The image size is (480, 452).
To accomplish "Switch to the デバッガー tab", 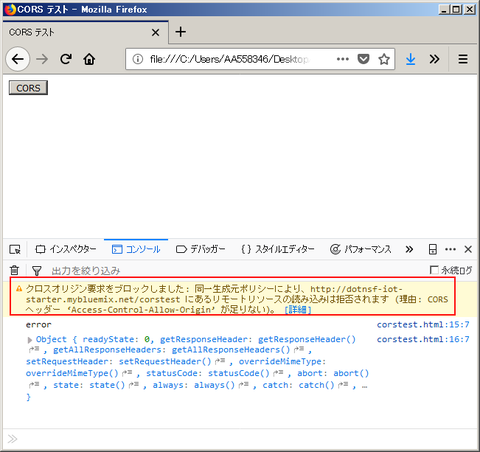I will [x=200, y=249].
